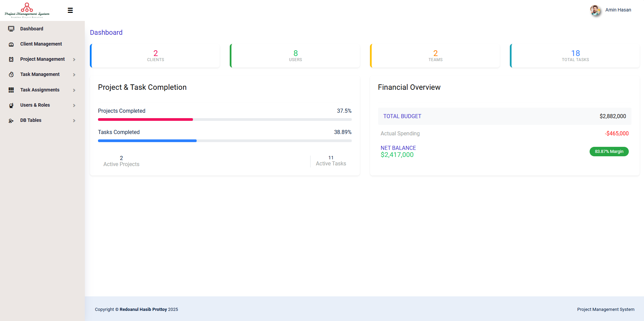Click the Task Assignments grid icon

point(11,90)
